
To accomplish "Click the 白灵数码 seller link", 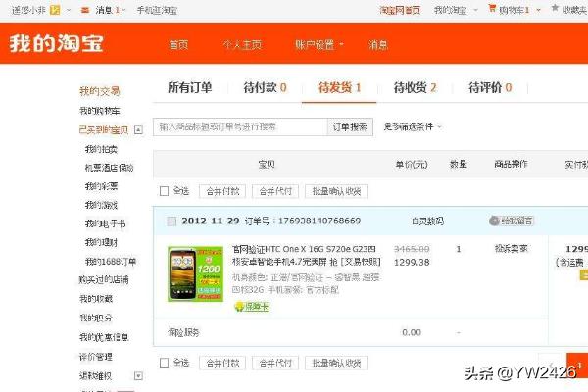I will click(427, 220).
